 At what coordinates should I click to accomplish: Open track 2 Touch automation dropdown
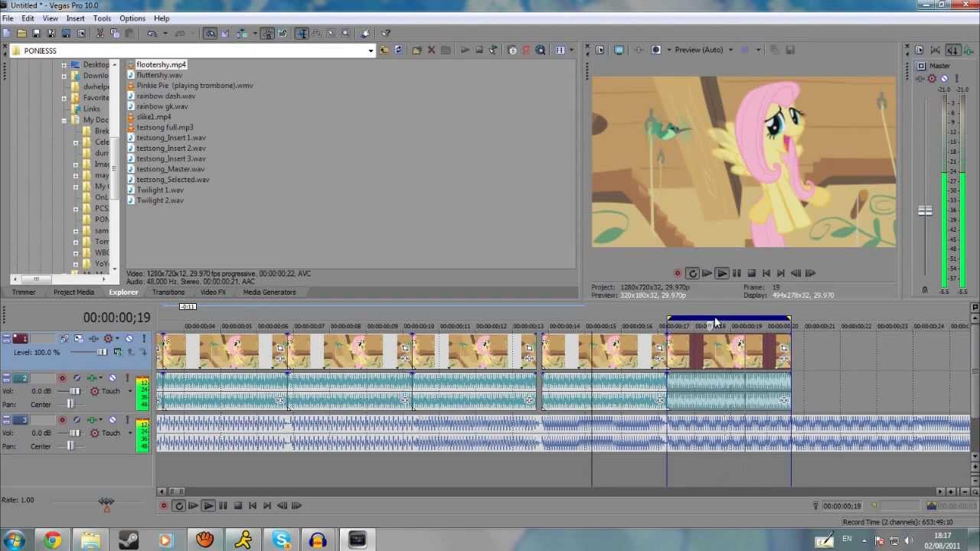coord(130,391)
